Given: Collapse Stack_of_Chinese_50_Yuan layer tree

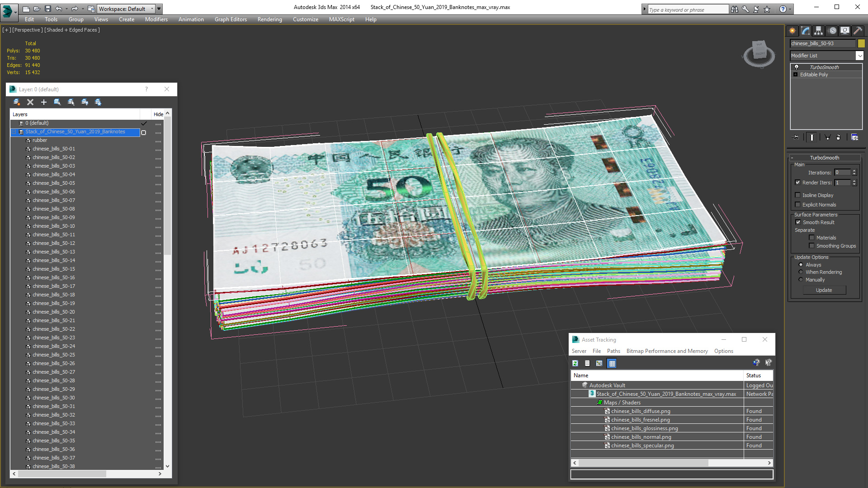Looking at the screenshot, I should (14, 132).
